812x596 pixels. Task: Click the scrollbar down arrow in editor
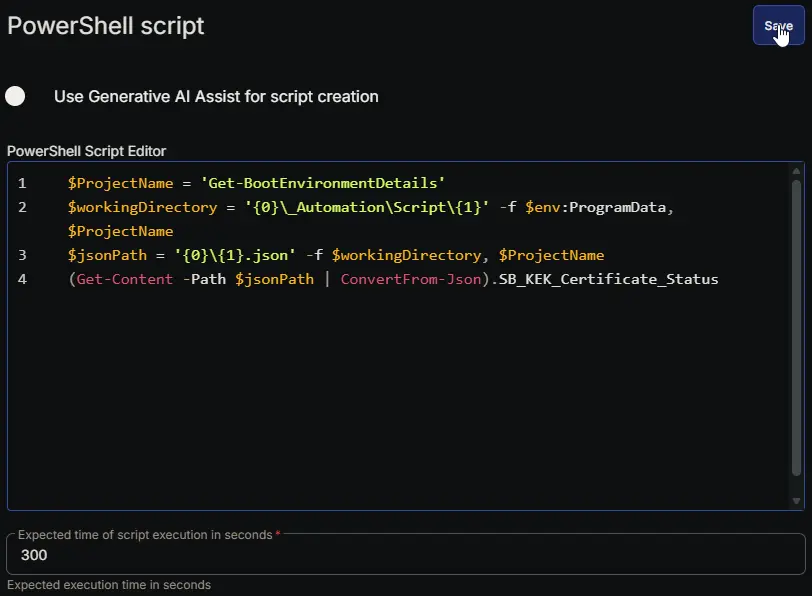coord(796,501)
